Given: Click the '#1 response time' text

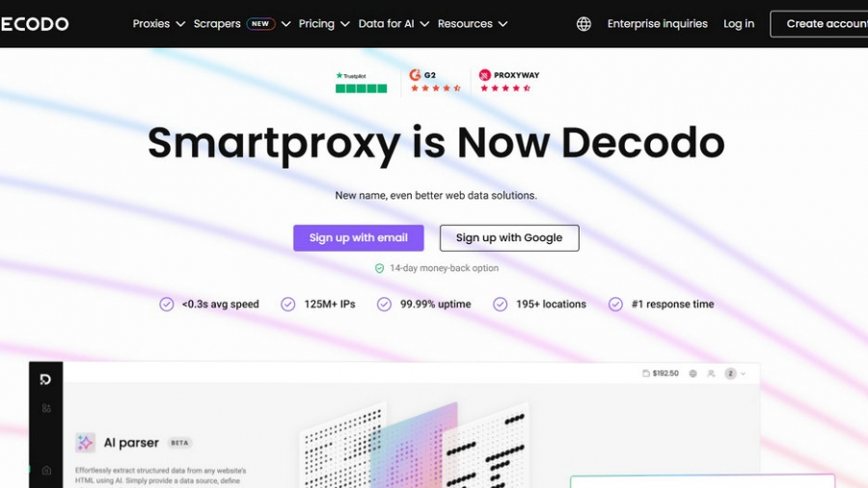Looking at the screenshot, I should (672, 305).
